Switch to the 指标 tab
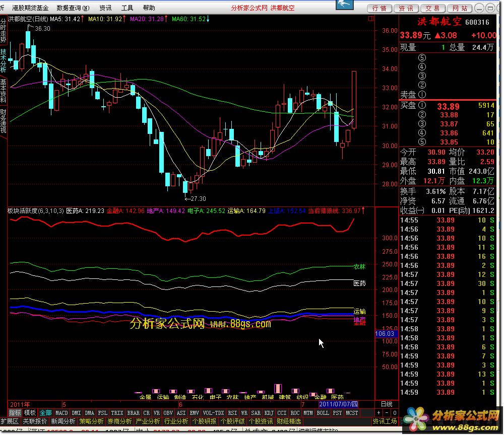 point(15,413)
